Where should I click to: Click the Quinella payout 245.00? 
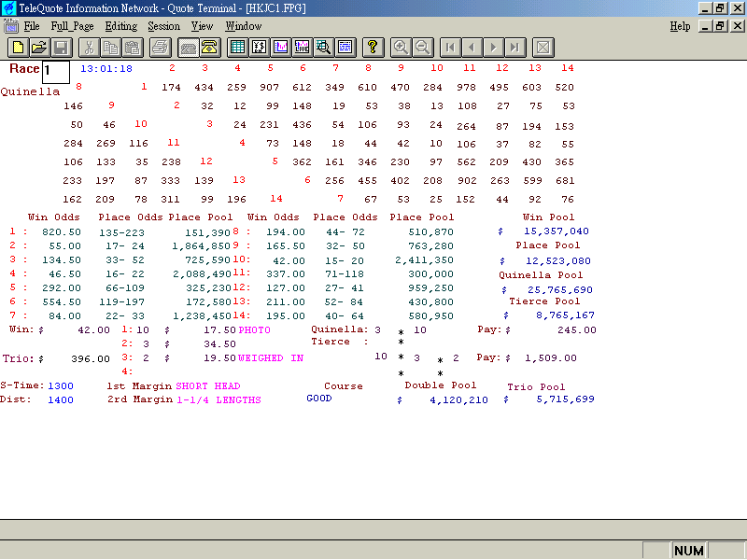tap(576, 330)
